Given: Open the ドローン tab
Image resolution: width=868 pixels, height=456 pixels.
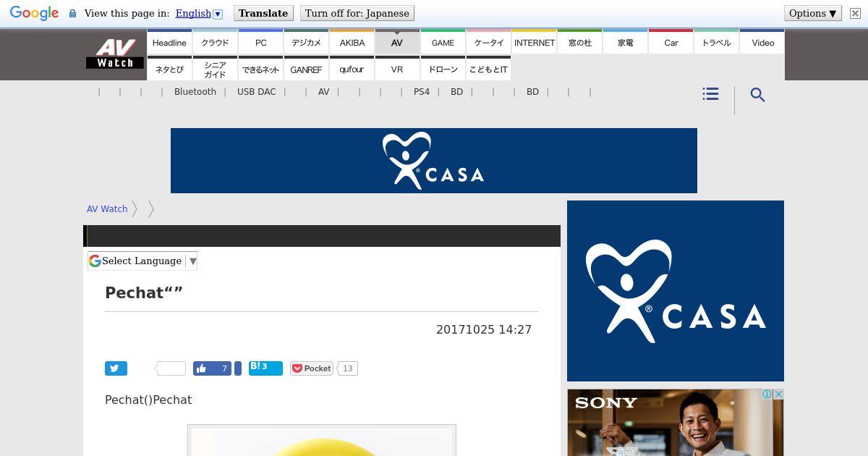Looking at the screenshot, I should tap(443, 69).
